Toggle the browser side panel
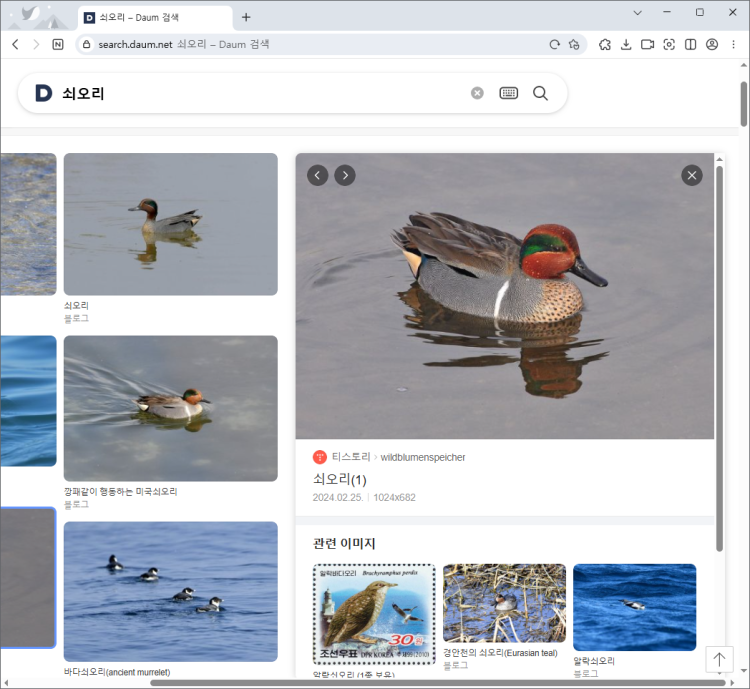 coord(690,44)
